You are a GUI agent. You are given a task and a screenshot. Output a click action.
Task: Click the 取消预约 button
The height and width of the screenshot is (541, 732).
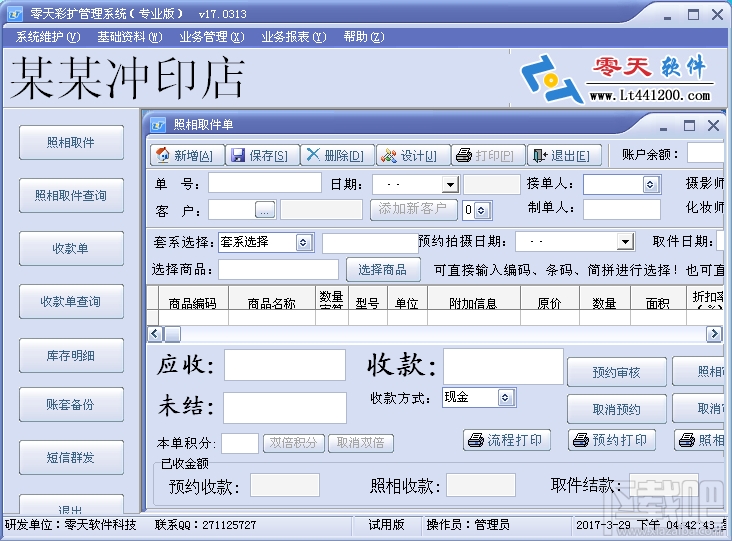tap(616, 409)
